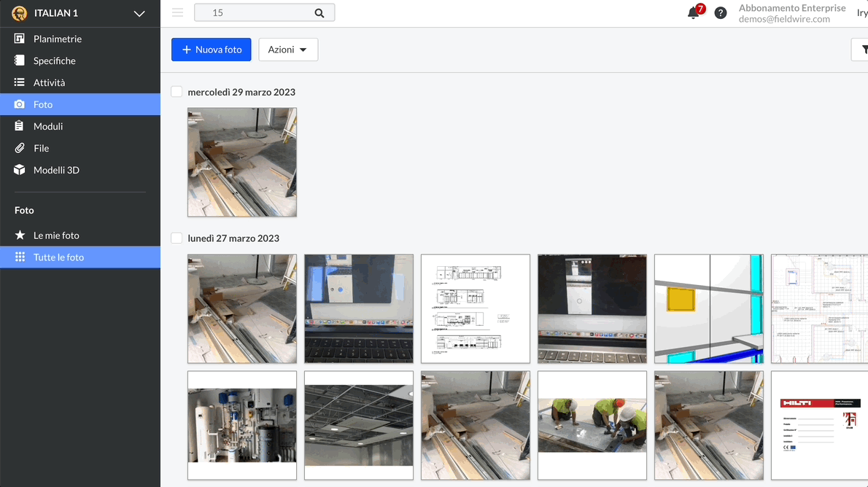868x487 pixels.
Task: Select the Foto section in sidebar
Action: [x=42, y=104]
